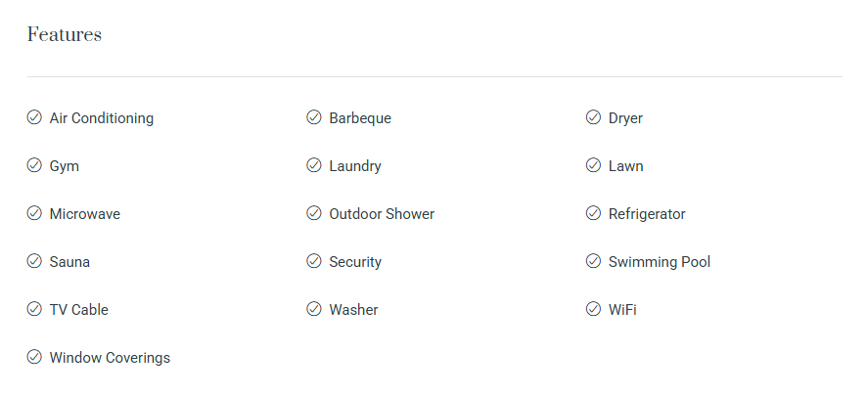868x396 pixels.
Task: Click the Refrigerator feature text
Action: coord(647,214)
